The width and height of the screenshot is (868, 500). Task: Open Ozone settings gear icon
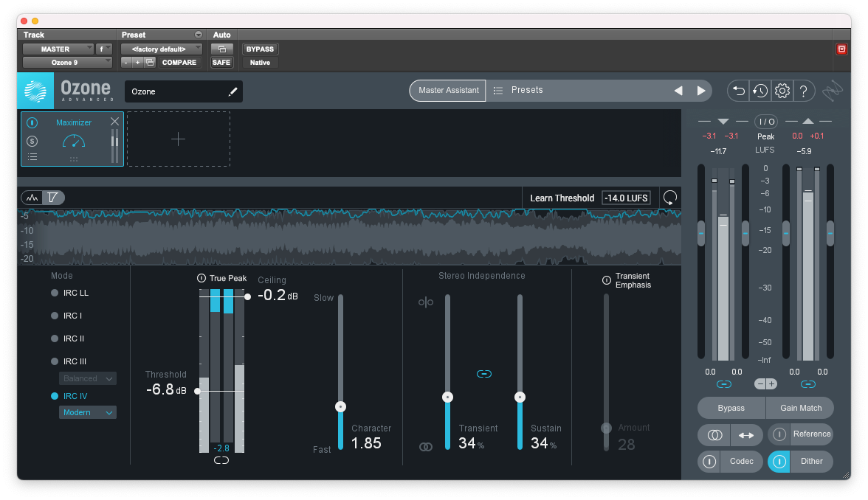point(782,91)
